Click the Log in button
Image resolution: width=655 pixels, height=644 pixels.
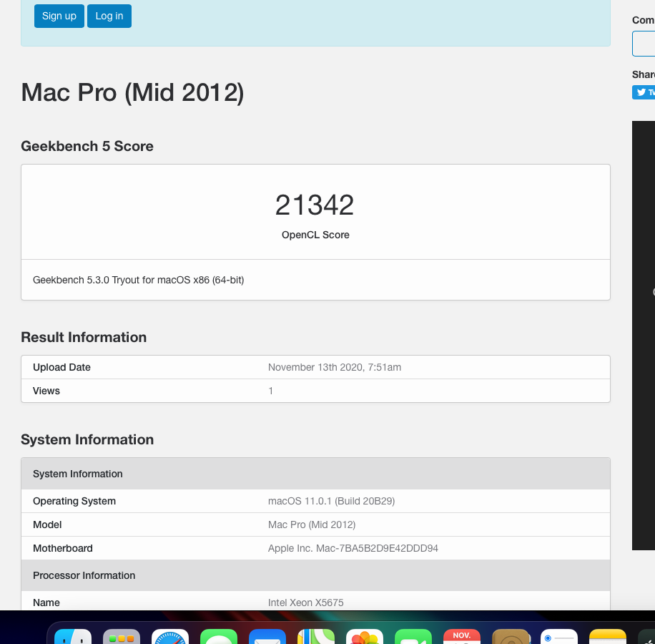point(109,16)
